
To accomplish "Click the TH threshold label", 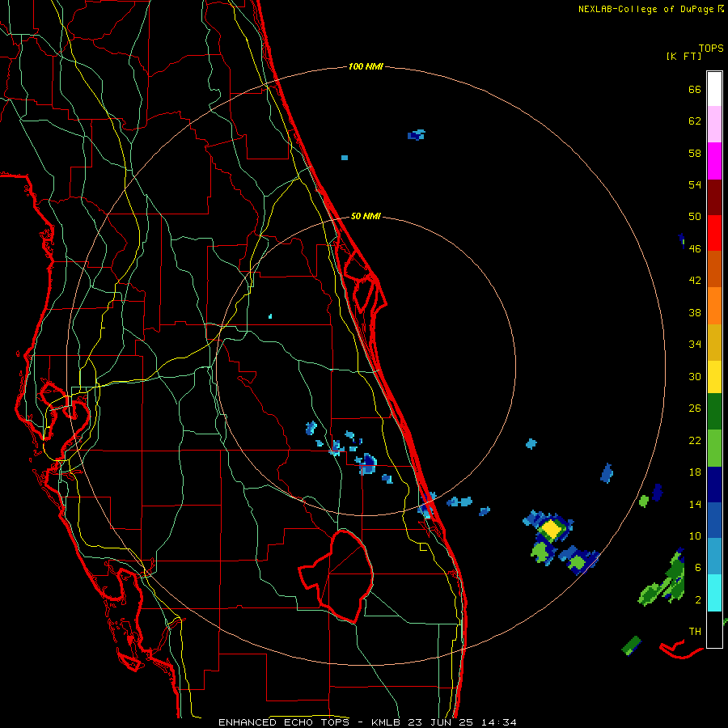I will 695,632.
